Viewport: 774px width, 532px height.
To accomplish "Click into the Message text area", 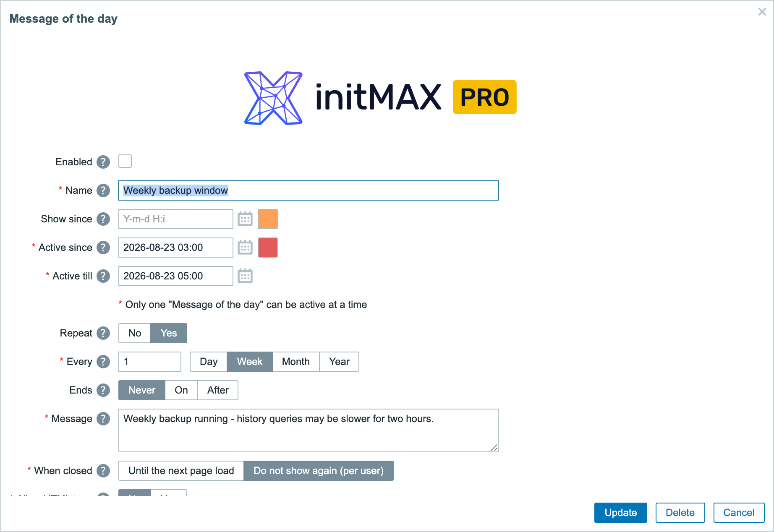I will (x=309, y=430).
